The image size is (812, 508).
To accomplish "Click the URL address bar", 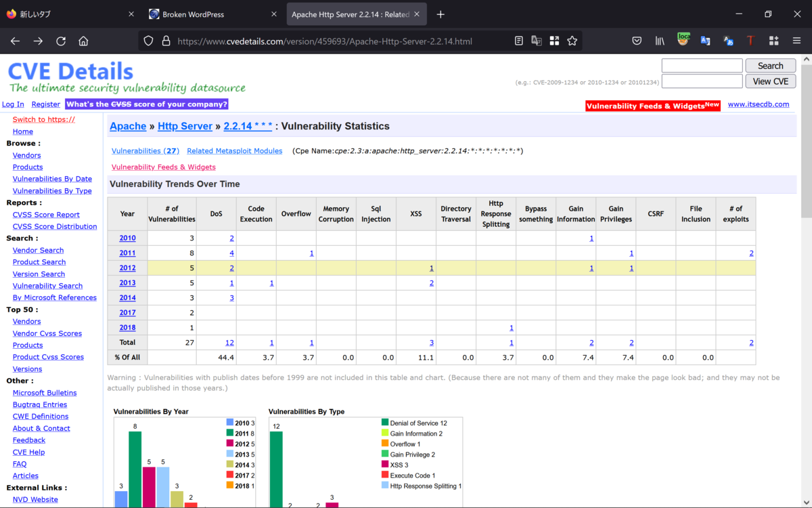I will (x=325, y=41).
